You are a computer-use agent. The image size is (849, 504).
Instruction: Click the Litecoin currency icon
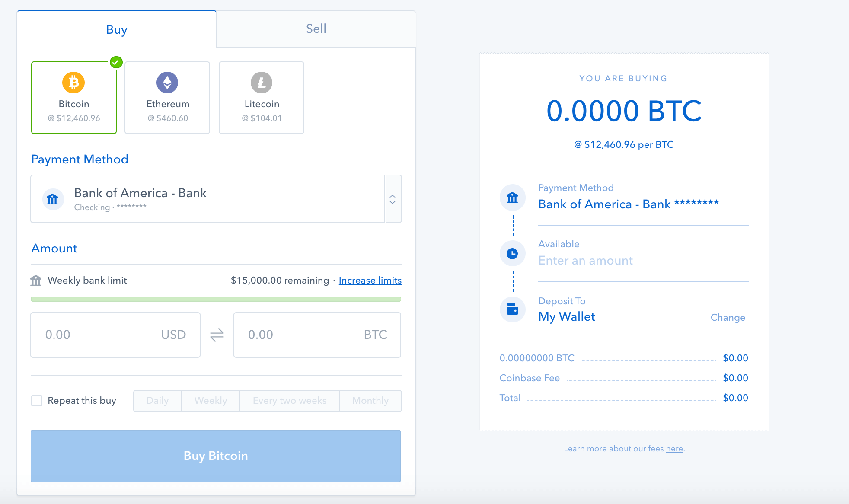pyautogui.click(x=262, y=83)
